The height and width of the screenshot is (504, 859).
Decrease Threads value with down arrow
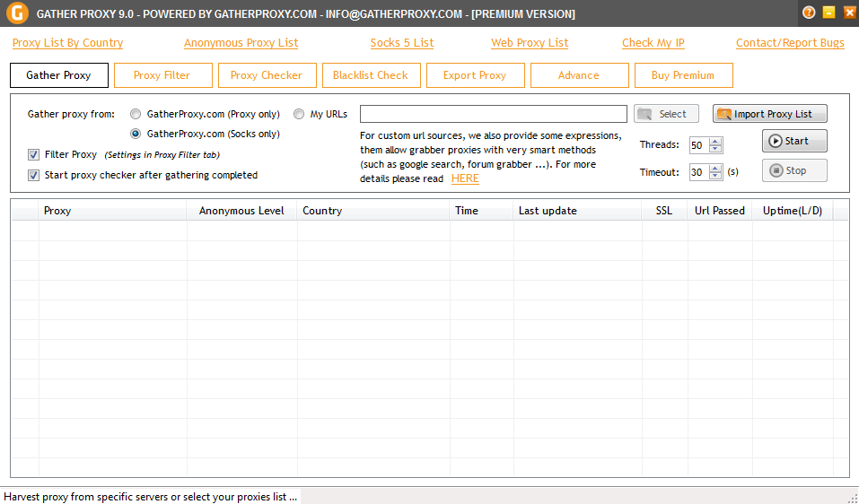tap(714, 148)
